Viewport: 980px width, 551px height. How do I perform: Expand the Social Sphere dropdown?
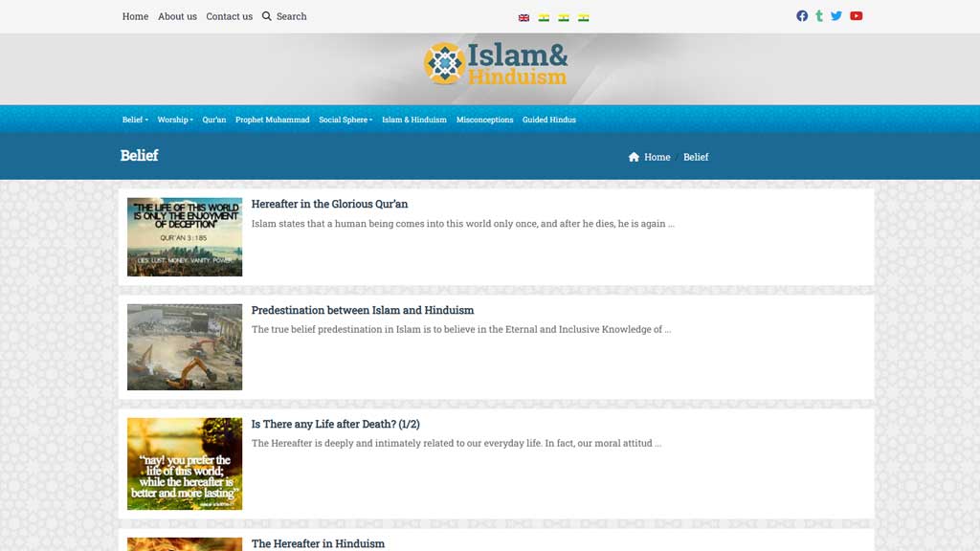344,120
